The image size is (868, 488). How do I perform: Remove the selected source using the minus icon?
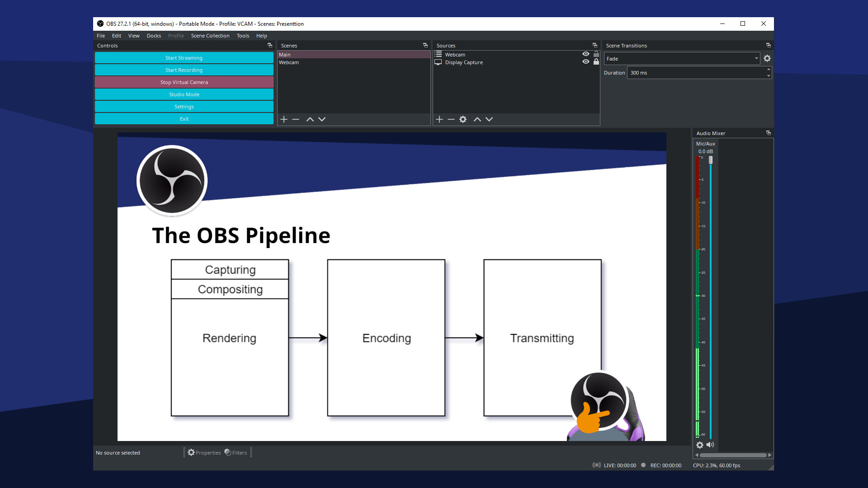click(x=451, y=119)
